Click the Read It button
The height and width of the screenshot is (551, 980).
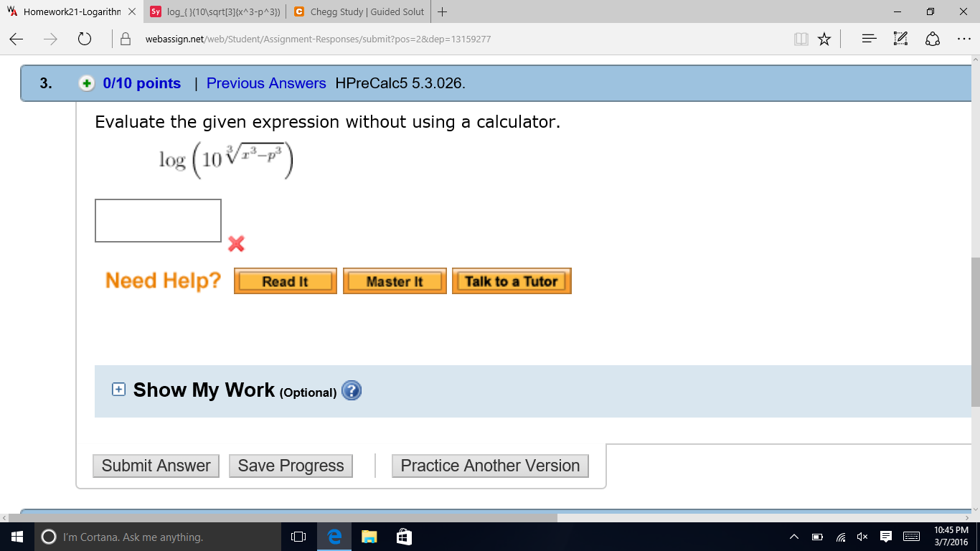coord(286,281)
